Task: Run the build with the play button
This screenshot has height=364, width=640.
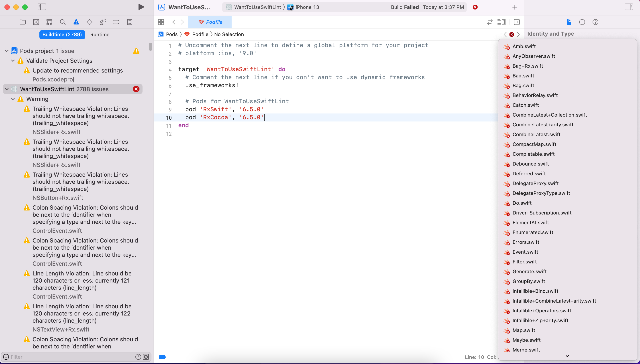Action: 141,7
